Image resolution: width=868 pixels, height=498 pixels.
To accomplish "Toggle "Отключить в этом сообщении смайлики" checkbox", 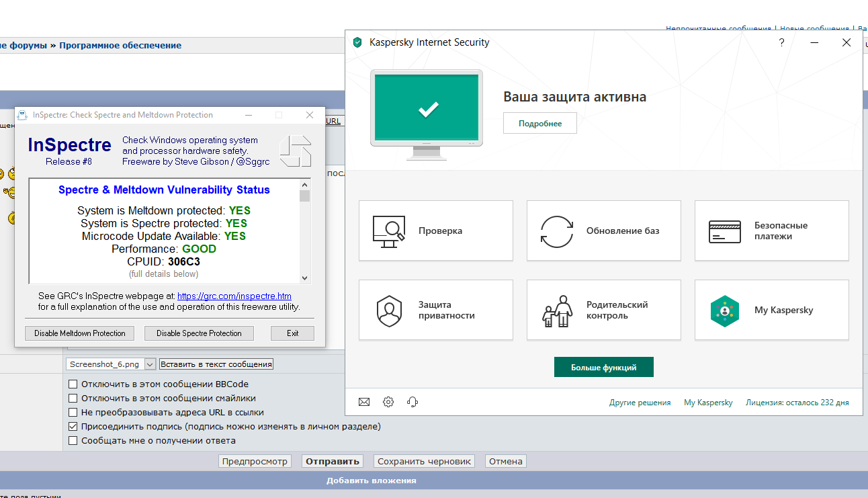I will [73, 399].
